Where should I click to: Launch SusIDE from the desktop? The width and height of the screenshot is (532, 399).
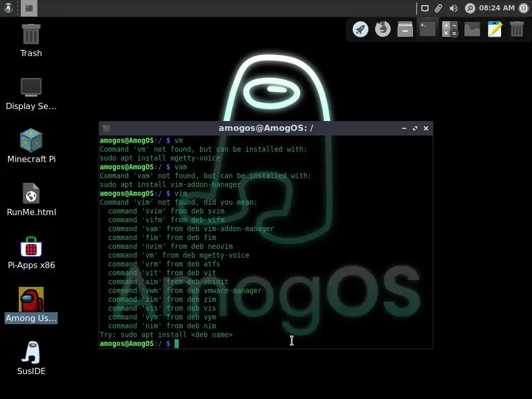pyautogui.click(x=31, y=358)
